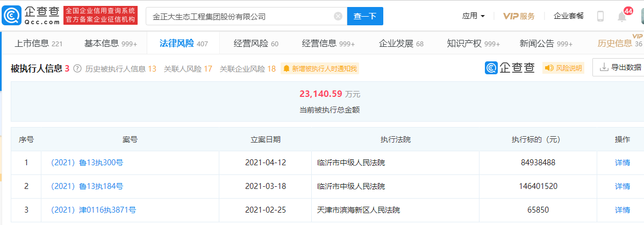Open 详情 for 鲁13执300号 row

[x=622, y=163]
